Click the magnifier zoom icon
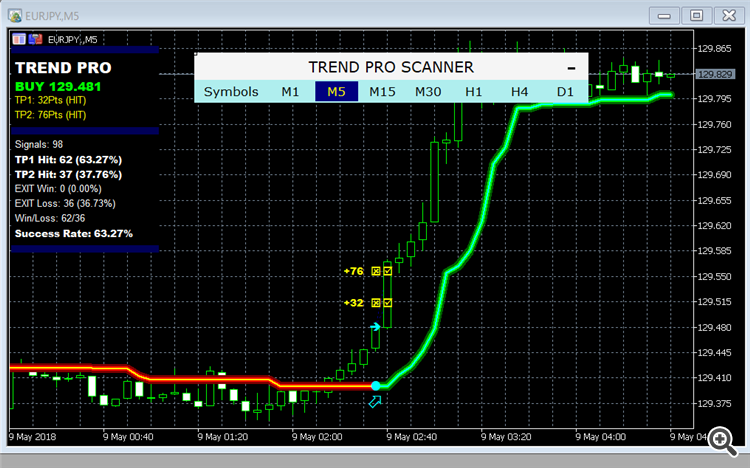 722,441
